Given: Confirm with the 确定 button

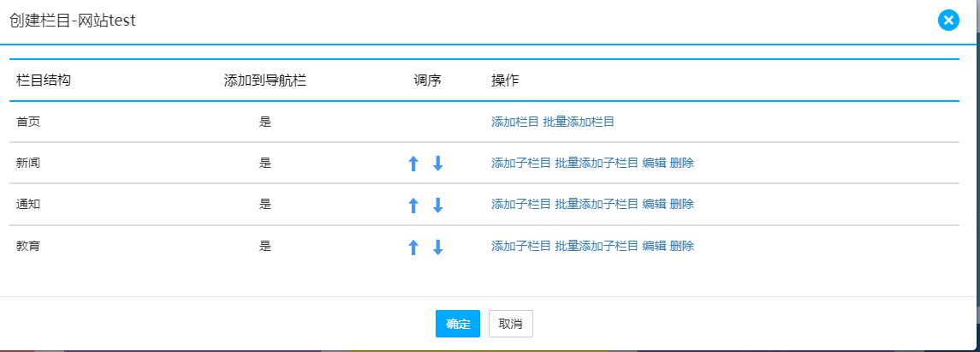Looking at the screenshot, I should pyautogui.click(x=458, y=324).
